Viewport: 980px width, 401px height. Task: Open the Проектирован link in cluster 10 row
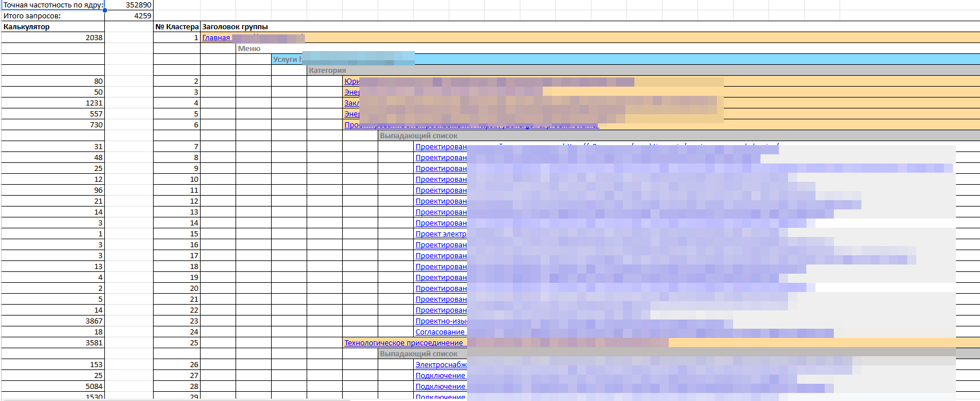click(441, 180)
